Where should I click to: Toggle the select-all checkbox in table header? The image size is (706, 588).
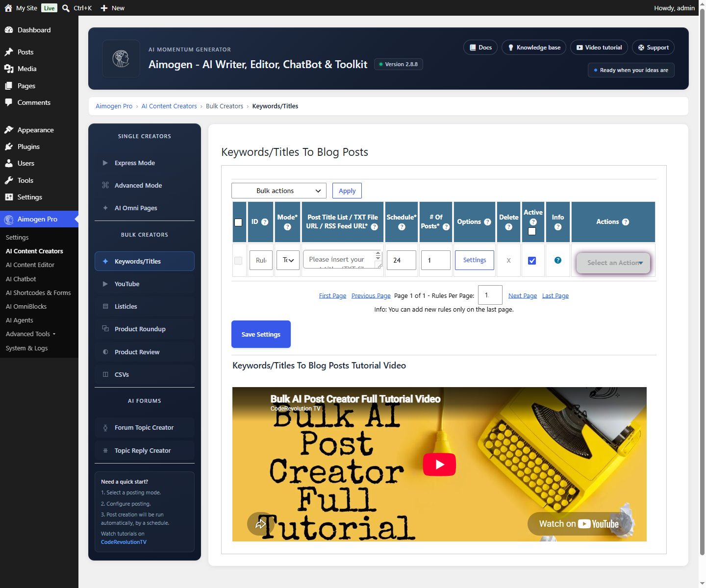coord(238,222)
